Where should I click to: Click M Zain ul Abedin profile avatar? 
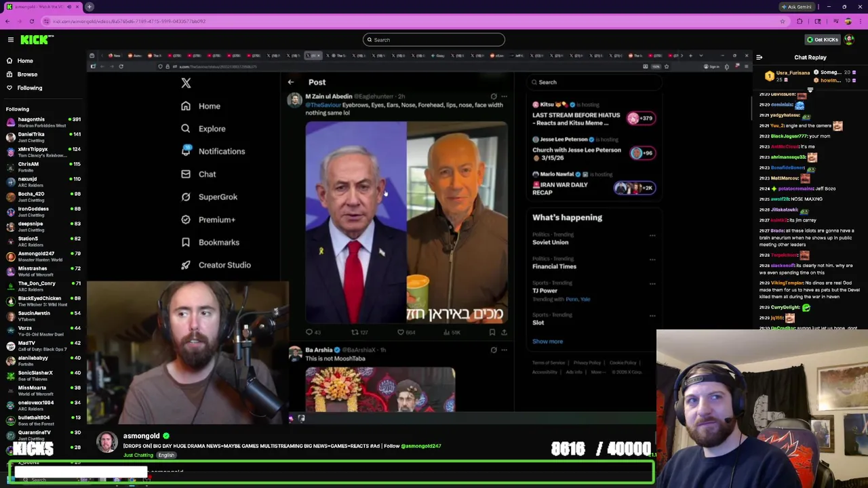[294, 100]
